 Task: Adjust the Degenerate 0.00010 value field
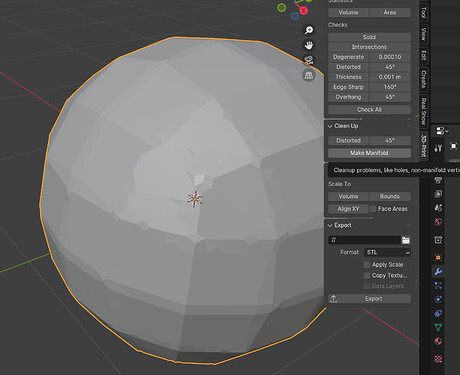tap(390, 57)
